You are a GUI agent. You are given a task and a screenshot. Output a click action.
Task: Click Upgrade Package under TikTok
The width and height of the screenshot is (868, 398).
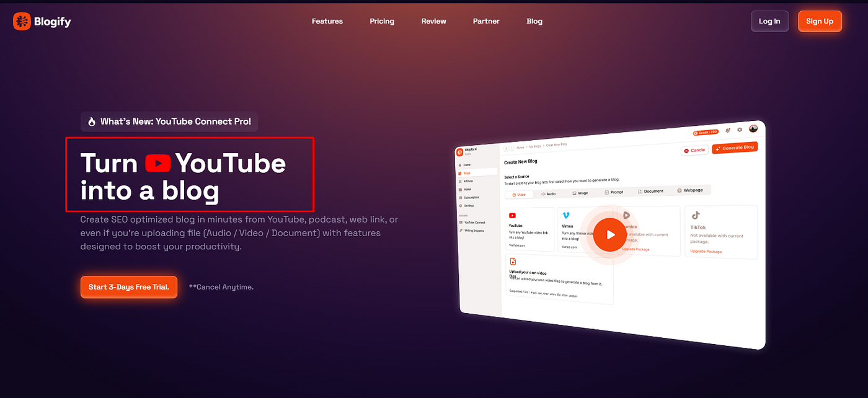[707, 250]
